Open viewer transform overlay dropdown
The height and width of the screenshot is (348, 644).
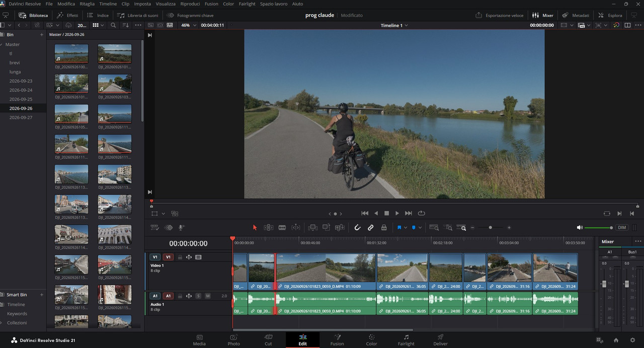point(163,214)
